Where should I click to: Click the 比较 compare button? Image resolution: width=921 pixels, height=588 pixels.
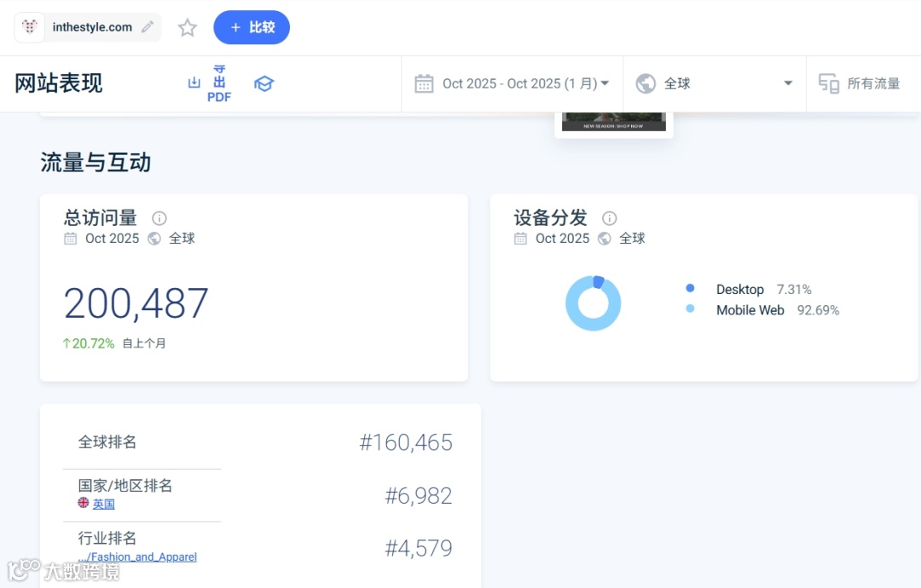252,27
